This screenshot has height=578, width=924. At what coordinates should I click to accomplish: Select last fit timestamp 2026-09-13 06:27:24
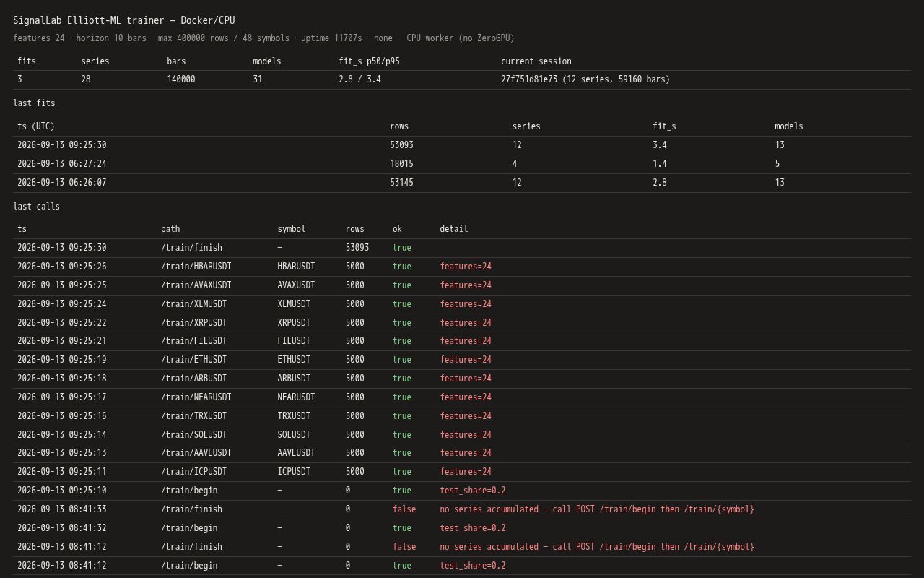click(62, 164)
